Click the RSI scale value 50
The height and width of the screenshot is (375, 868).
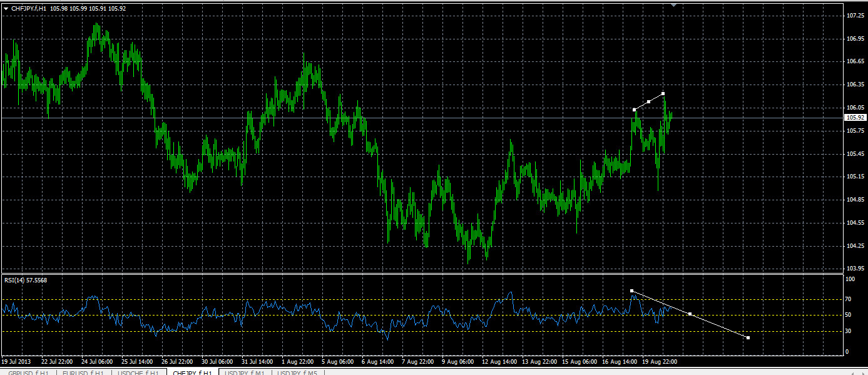[x=849, y=315]
